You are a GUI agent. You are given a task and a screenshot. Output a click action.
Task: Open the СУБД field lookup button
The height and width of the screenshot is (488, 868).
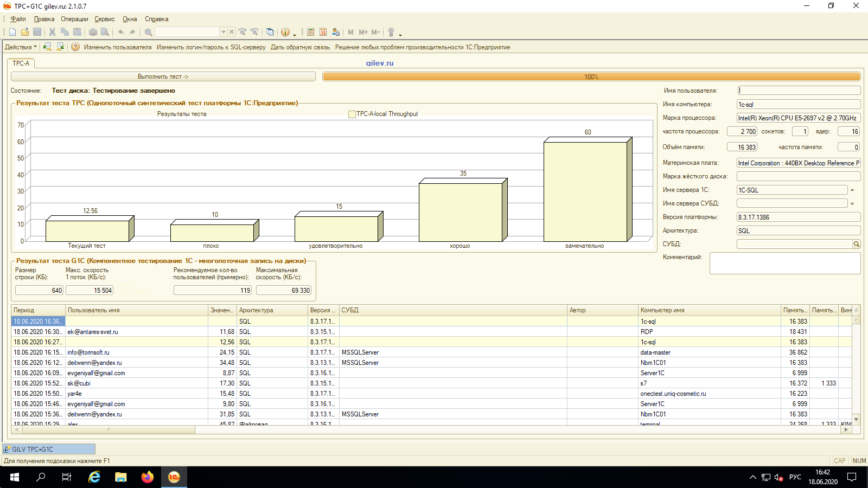pos(857,244)
